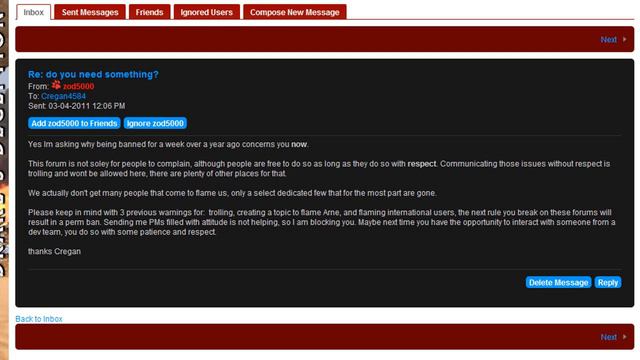Click the line starting 'Yes Im asking why being banned'
Screen dimensions: 640x360
(x=168, y=144)
